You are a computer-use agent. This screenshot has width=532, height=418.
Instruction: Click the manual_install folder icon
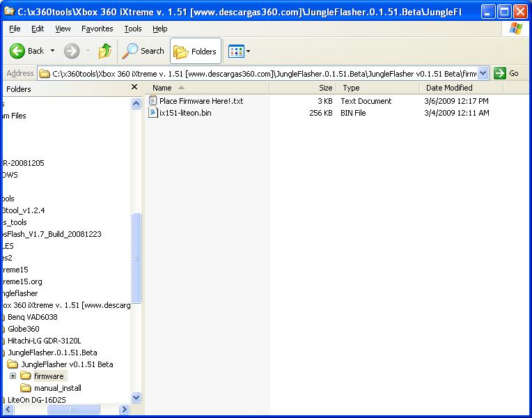click(26, 387)
